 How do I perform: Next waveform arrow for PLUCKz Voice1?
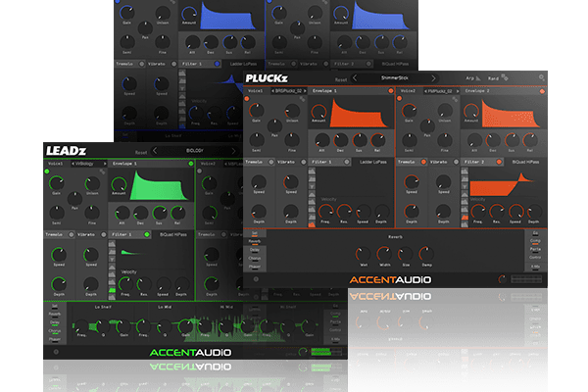tap(305, 91)
